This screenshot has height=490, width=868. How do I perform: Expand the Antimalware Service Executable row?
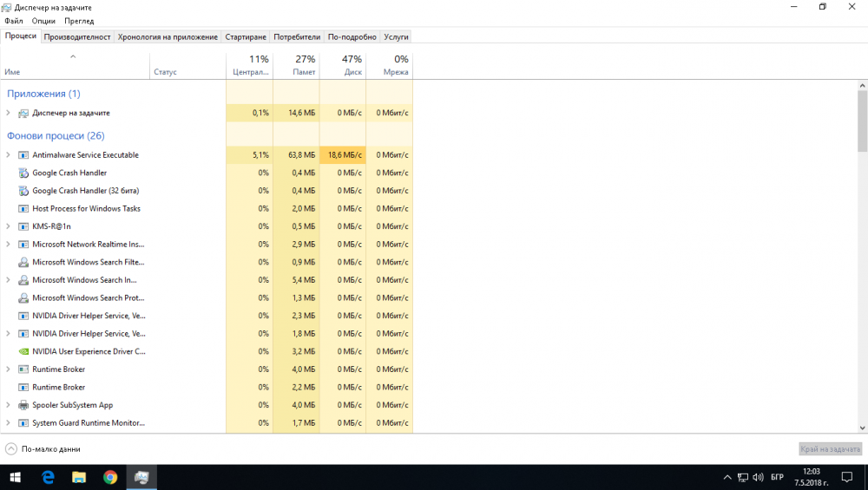tap(8, 155)
